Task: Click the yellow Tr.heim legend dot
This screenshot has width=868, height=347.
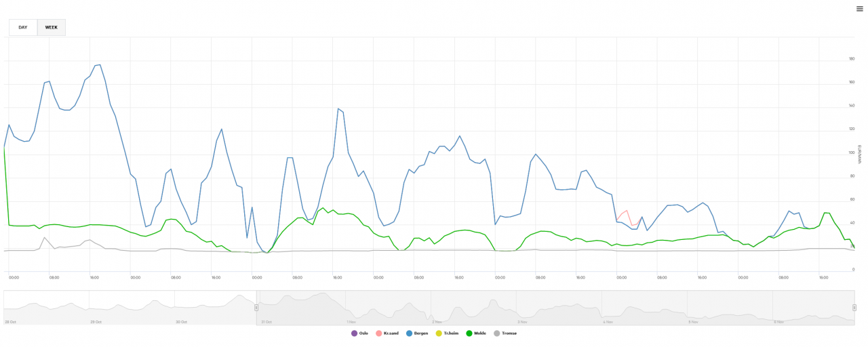Action: point(439,333)
